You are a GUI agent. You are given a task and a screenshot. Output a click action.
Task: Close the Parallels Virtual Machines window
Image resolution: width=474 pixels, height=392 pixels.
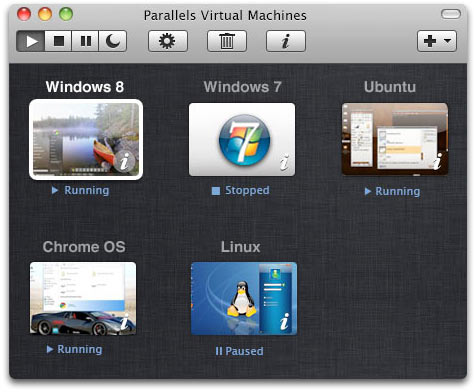[x=24, y=14]
